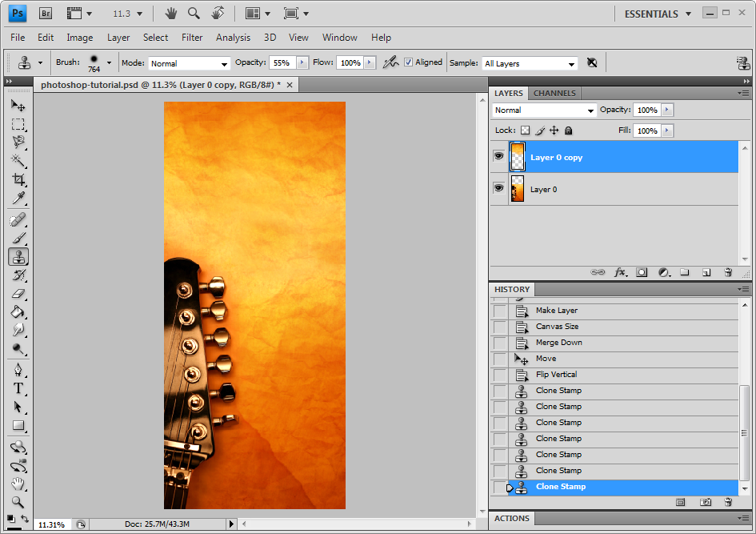This screenshot has width=756, height=534.
Task: Pick the Horizontal Type tool
Action: point(18,388)
